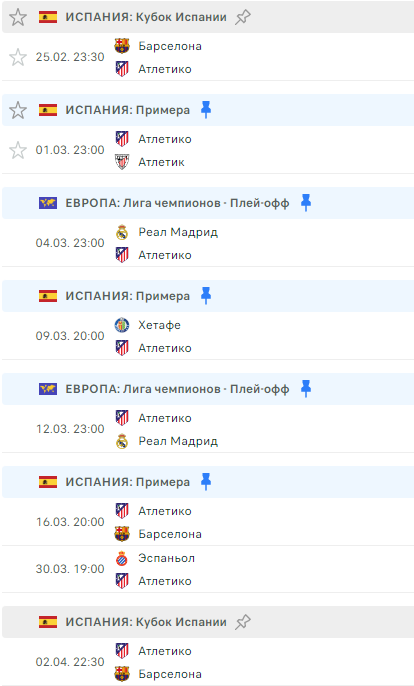Open 02.04 22:30 cup match row
This screenshot has height=686, width=414.
[x=208, y=662]
